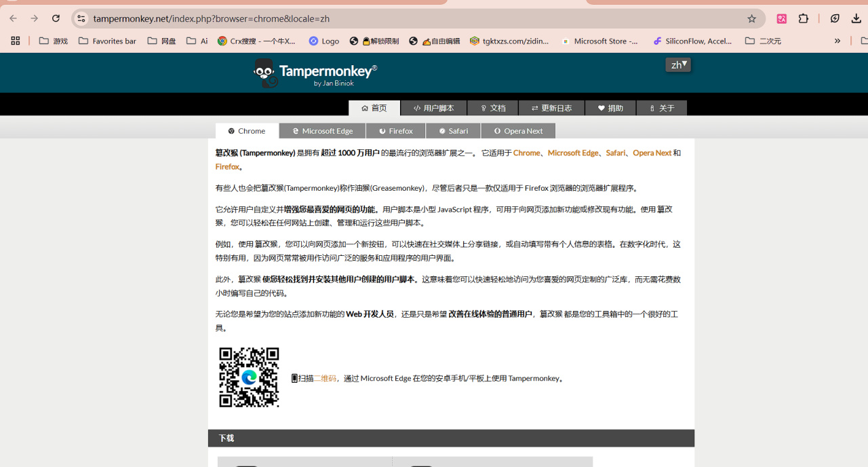The image size is (868, 467).
Task: Follow the orange Microsoft Edge link in intro
Action: 573,153
